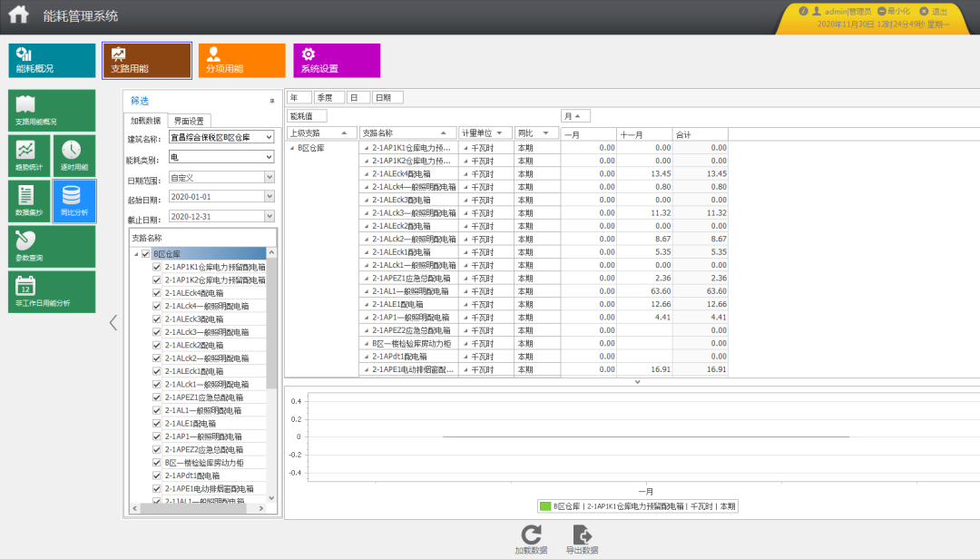Image resolution: width=980 pixels, height=559 pixels.
Task: Select 日期 field button
Action: tap(387, 97)
